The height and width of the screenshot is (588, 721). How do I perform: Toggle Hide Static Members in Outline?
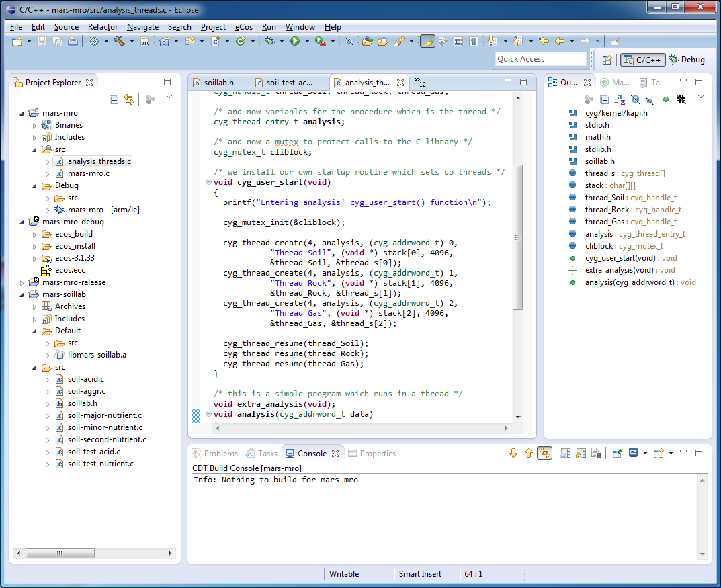point(649,99)
